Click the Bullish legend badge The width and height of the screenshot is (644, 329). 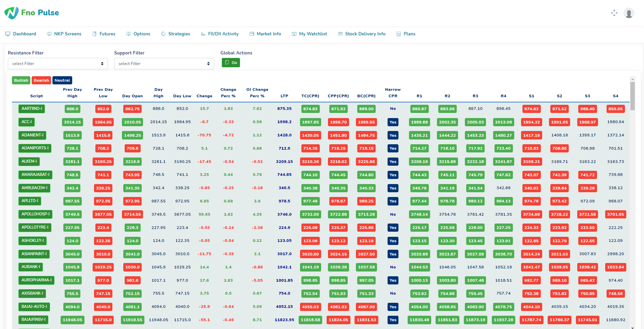click(21, 80)
